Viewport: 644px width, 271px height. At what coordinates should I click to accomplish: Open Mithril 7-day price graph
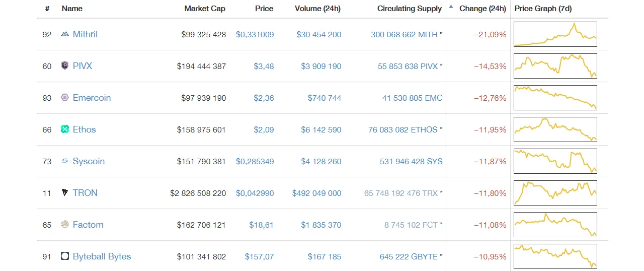(x=555, y=34)
